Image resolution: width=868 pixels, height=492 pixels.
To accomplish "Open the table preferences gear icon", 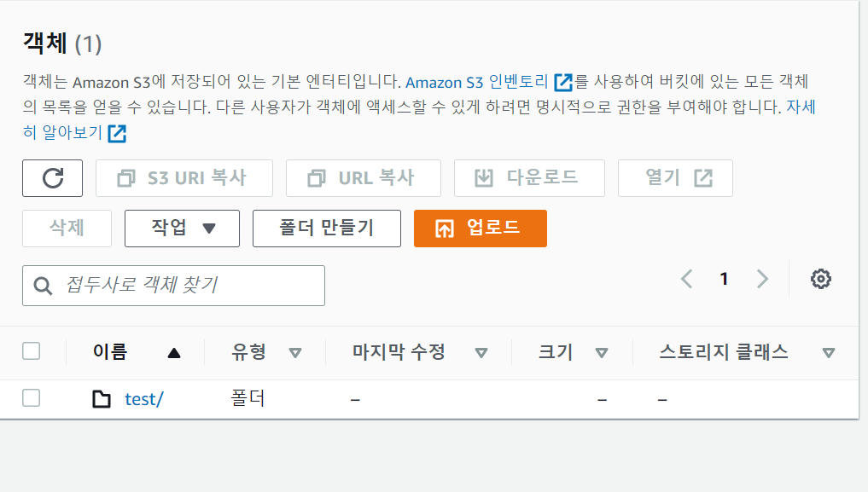I will point(820,278).
